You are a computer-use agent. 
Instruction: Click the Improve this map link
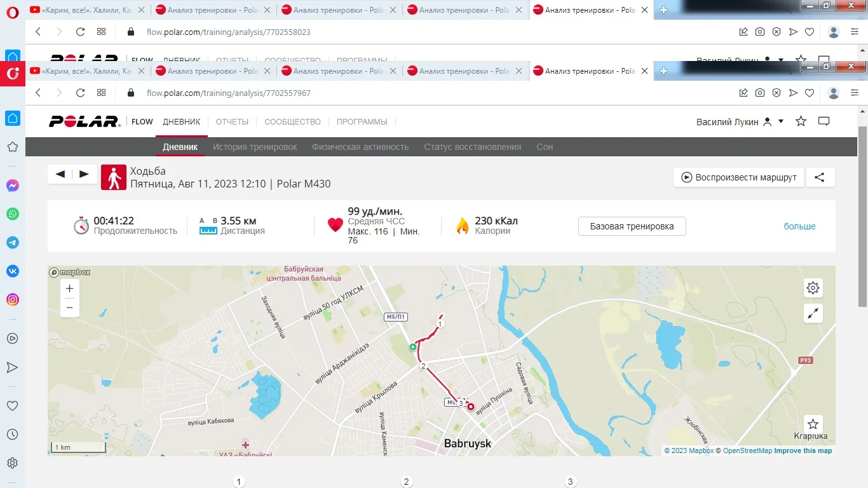tap(803, 451)
